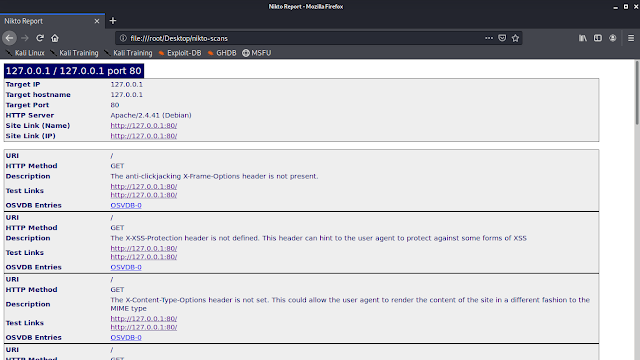The image size is (640, 360).
Task: Open the Firefox hamburger menu
Action: [x=631, y=38]
